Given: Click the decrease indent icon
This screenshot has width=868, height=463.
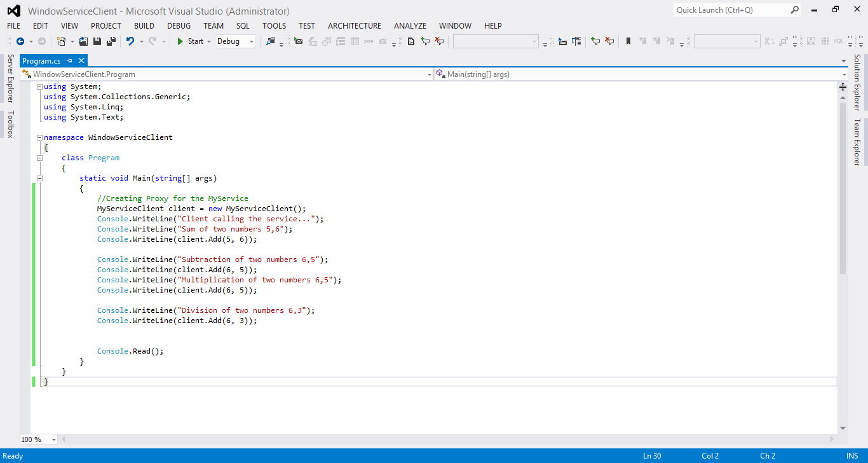Looking at the screenshot, I should pyautogui.click(x=562, y=41).
